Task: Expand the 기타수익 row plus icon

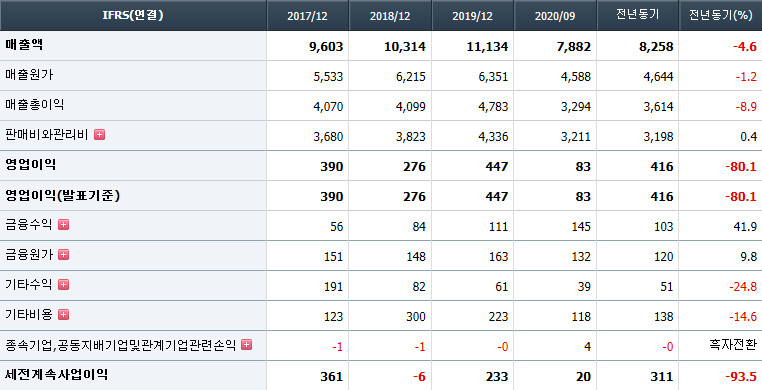Action: [x=64, y=285]
